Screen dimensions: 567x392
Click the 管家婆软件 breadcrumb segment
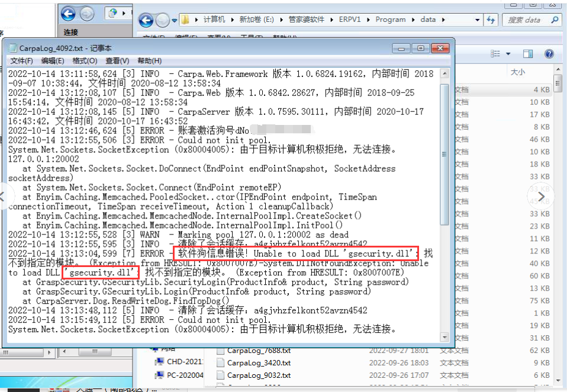[306, 20]
